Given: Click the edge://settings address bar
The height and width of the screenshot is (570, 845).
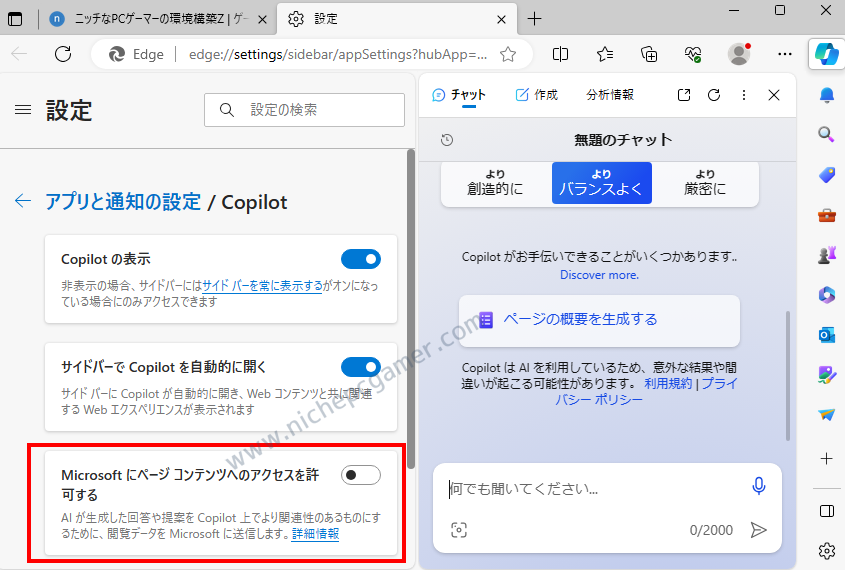Looking at the screenshot, I should coord(337,54).
